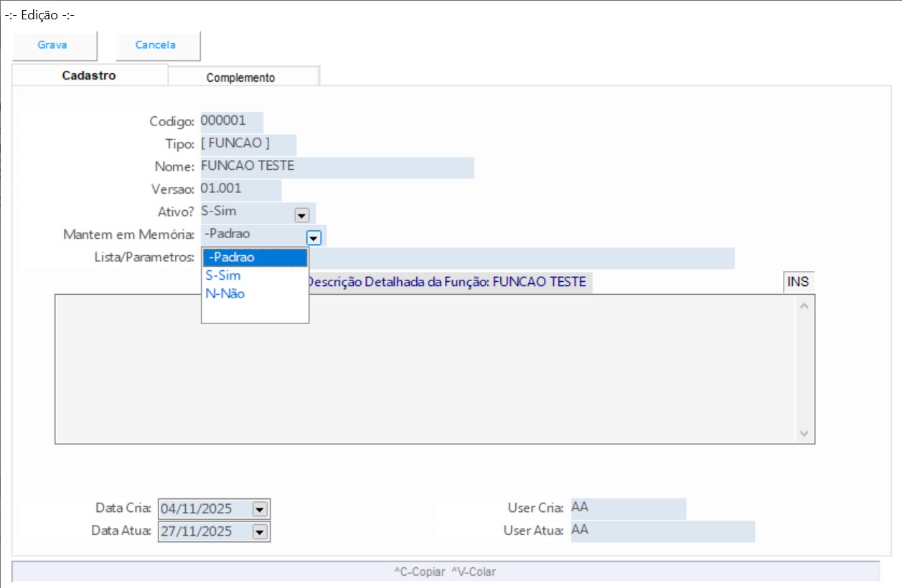Screen dimensions: 902x588
Task: Click the User Cria field
Action: point(628,508)
